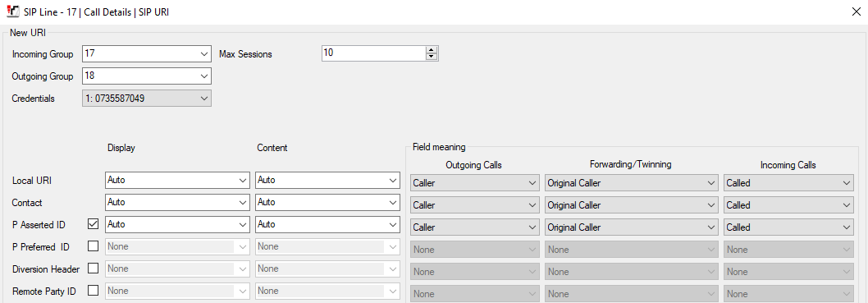Image resolution: width=868 pixels, height=303 pixels.
Task: Open P Asserted ID Incoming Calls dropdown
Action: coord(788,227)
